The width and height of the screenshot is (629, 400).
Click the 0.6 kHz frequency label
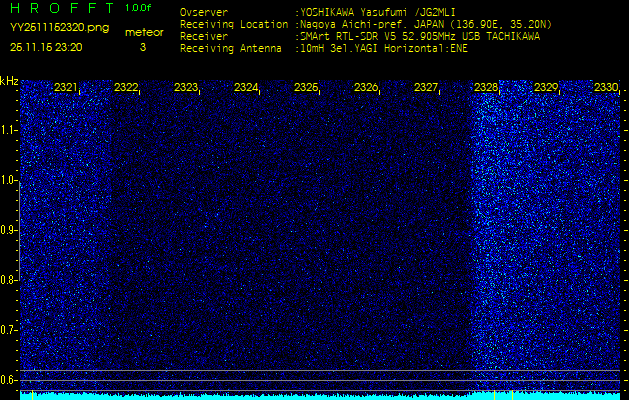point(8,380)
